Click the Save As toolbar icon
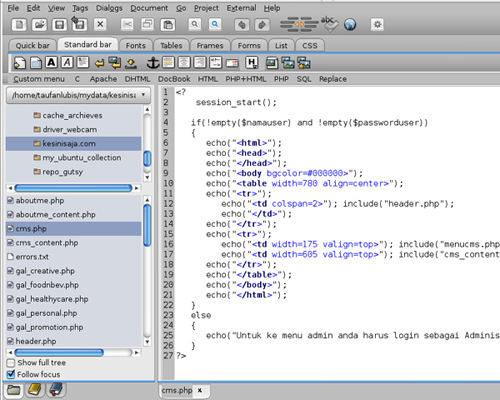The image size is (500, 400). point(79,24)
